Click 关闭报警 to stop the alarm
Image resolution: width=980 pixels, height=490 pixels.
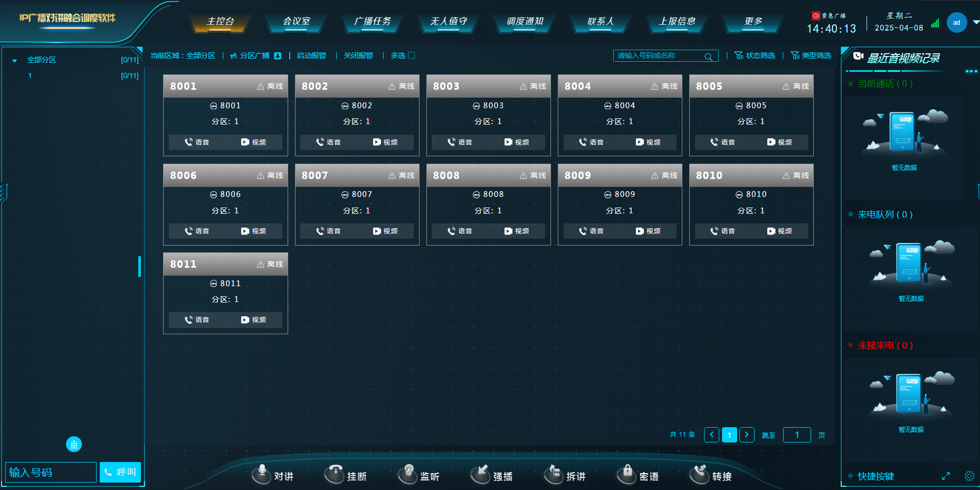358,55
